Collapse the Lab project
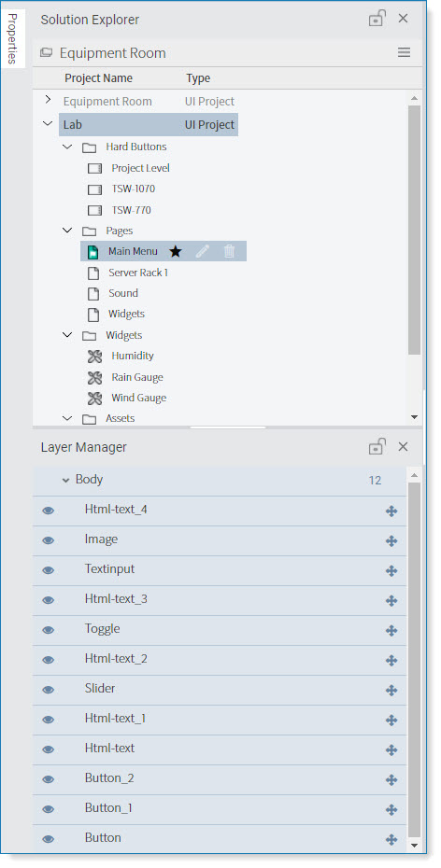This screenshot has height=868, width=441. (48, 124)
